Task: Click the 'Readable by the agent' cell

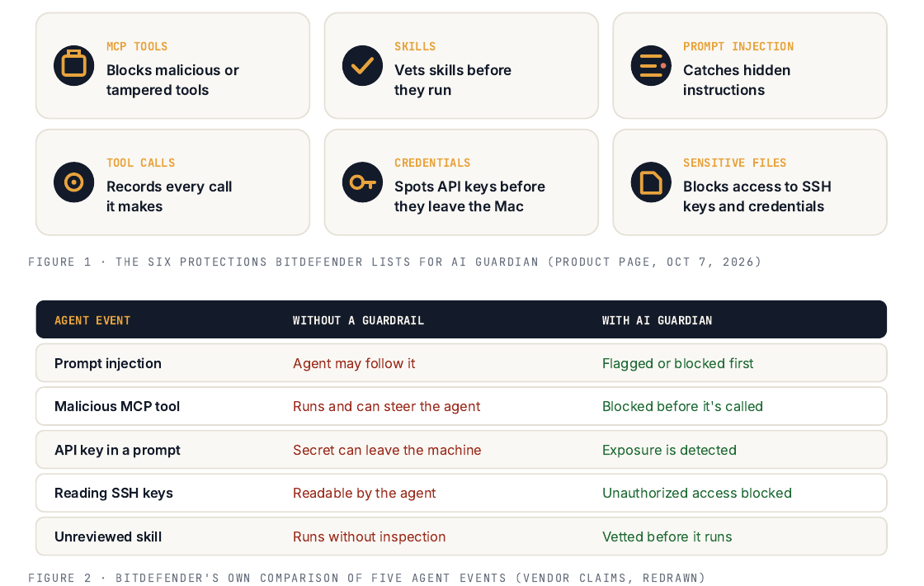Action: tap(364, 493)
